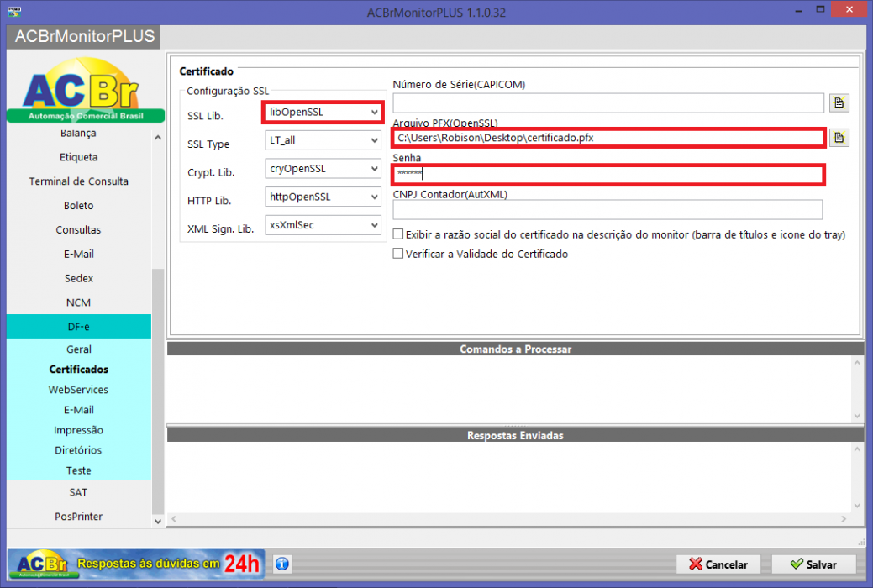Viewport: 873px width, 588px height.
Task: Expand the Crypt. Lib. dropdown
Action: (323, 169)
